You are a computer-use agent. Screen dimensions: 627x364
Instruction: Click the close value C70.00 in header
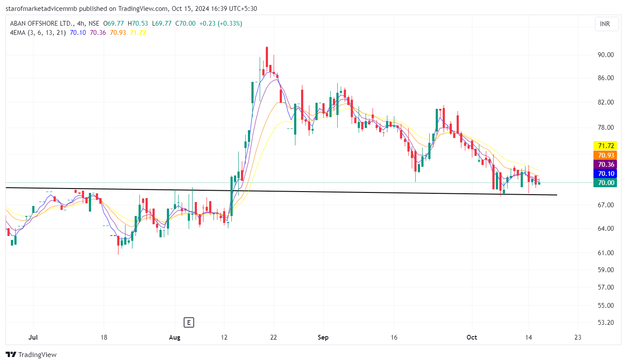coord(185,24)
